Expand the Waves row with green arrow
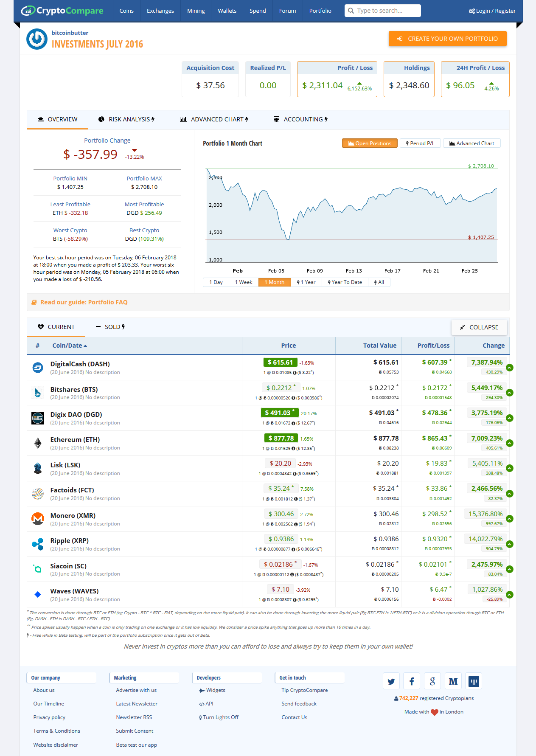The width and height of the screenshot is (536, 756). [510, 595]
